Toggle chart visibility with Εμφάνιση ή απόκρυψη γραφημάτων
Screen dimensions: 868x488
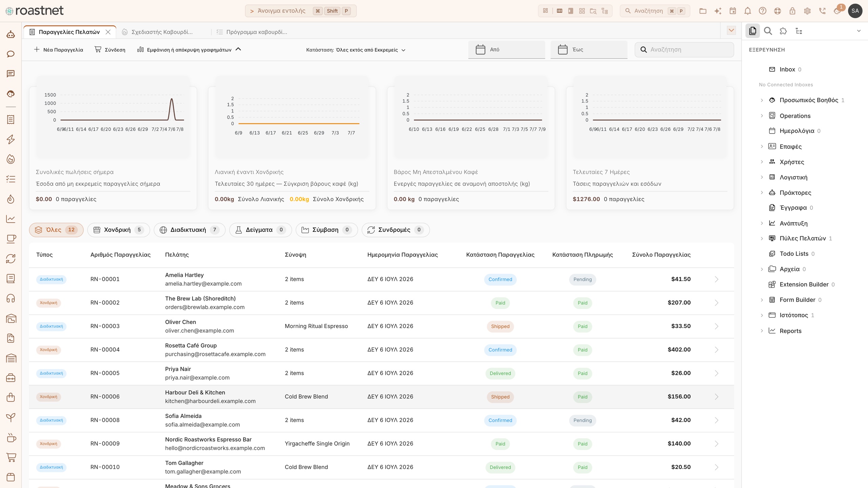pos(189,50)
